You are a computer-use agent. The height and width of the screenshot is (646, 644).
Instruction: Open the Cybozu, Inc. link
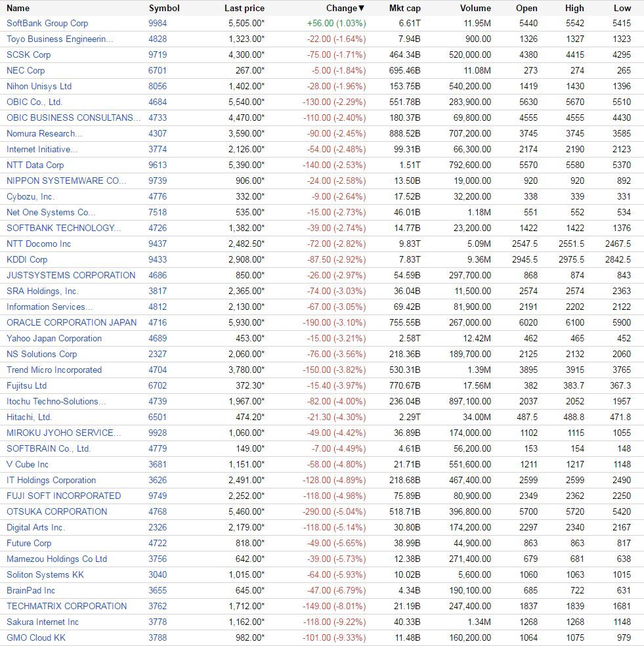click(x=30, y=196)
